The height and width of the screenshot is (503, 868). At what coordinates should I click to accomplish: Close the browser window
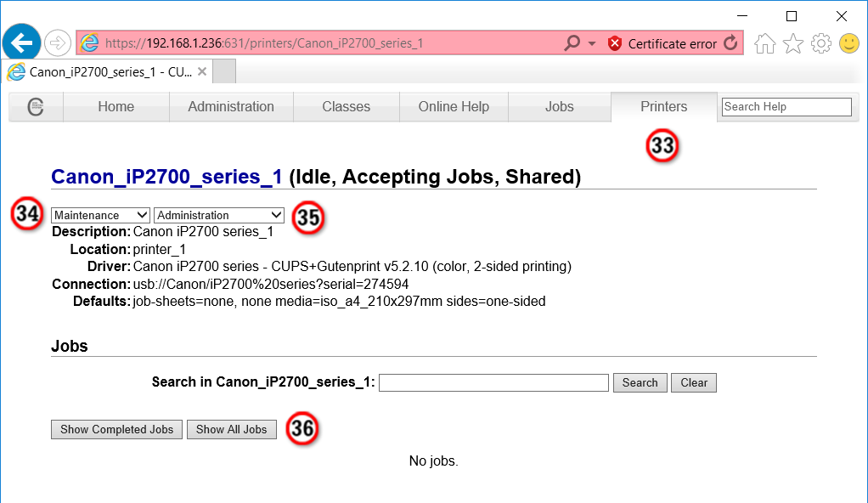[842, 16]
